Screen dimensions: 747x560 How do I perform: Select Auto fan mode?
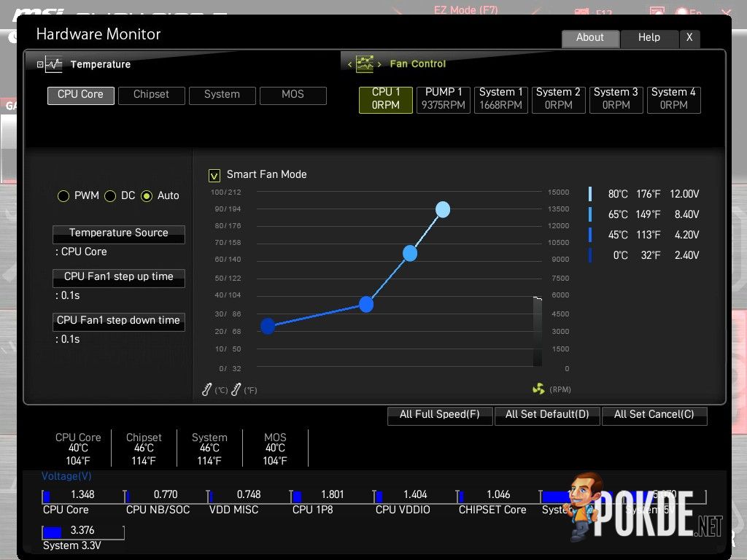pos(147,195)
